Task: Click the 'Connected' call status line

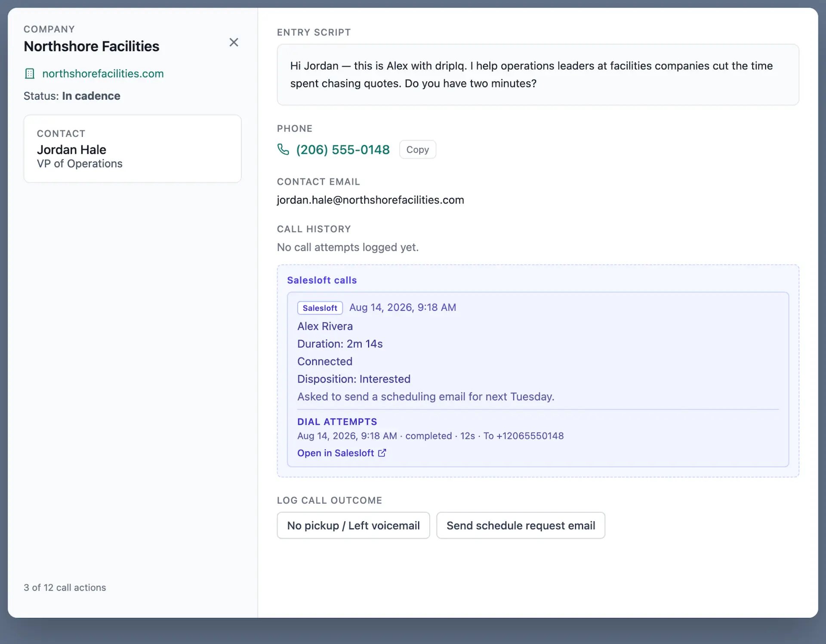Action: coord(325,362)
